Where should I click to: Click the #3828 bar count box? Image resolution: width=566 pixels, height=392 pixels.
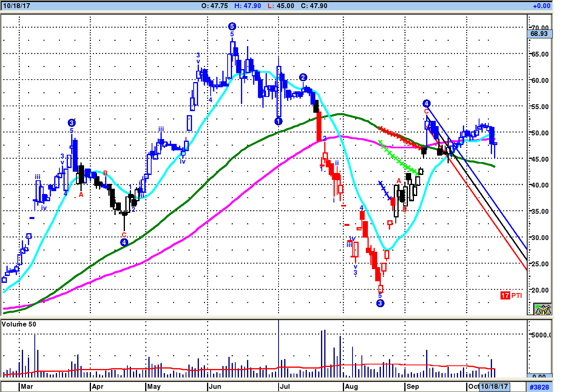539,387
